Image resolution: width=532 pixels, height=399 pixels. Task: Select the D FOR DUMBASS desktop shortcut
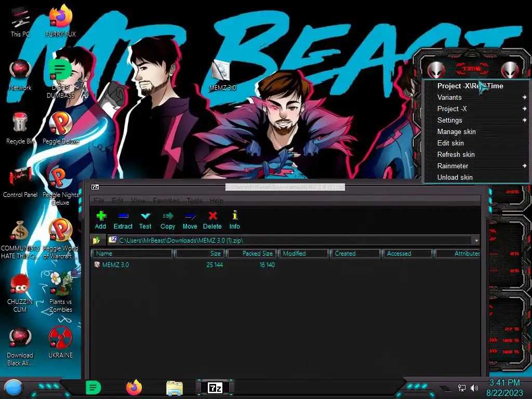[x=60, y=79]
